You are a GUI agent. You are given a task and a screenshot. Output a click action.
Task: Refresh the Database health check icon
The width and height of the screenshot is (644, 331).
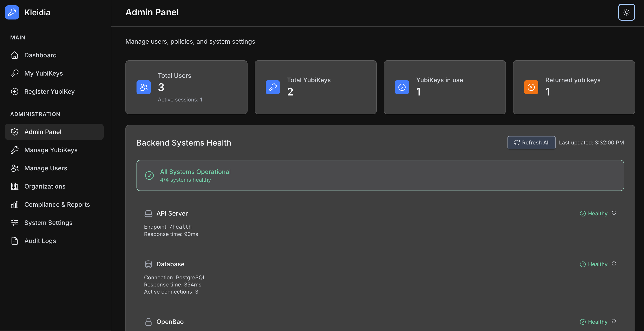pos(614,264)
